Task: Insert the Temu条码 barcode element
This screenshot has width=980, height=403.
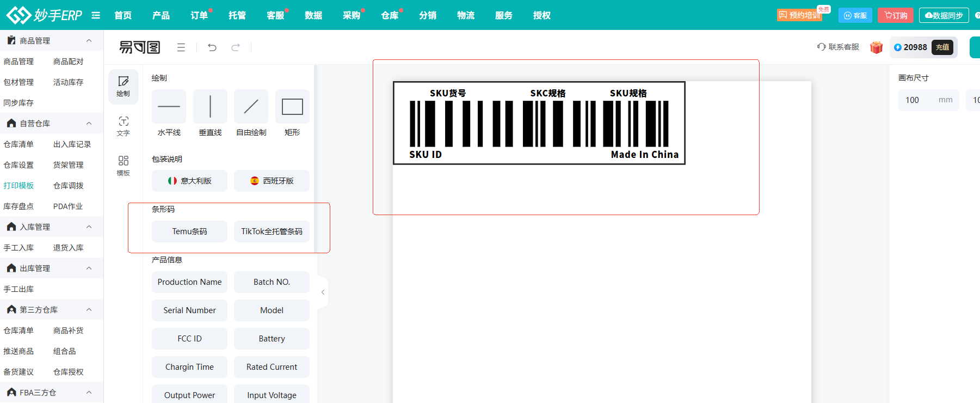Action: [189, 231]
